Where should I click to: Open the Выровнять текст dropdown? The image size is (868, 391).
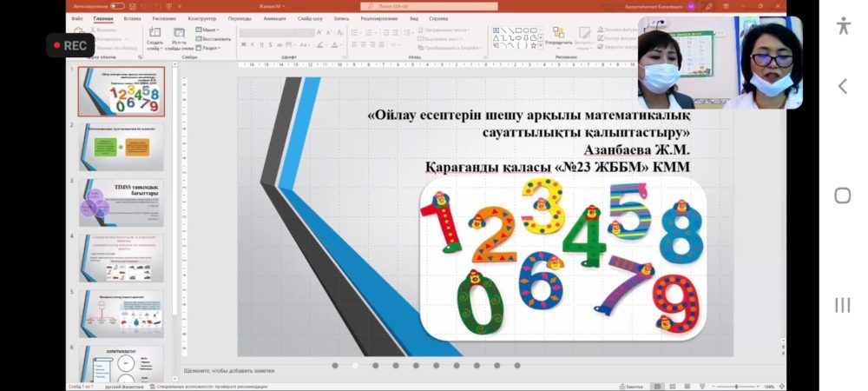441,39
